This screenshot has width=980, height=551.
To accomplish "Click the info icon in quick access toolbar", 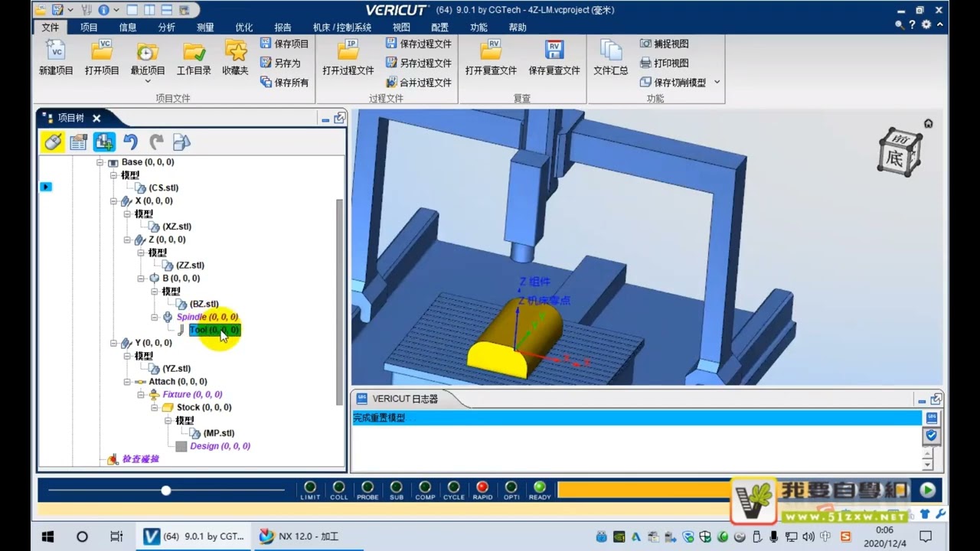I will pyautogui.click(x=102, y=10).
